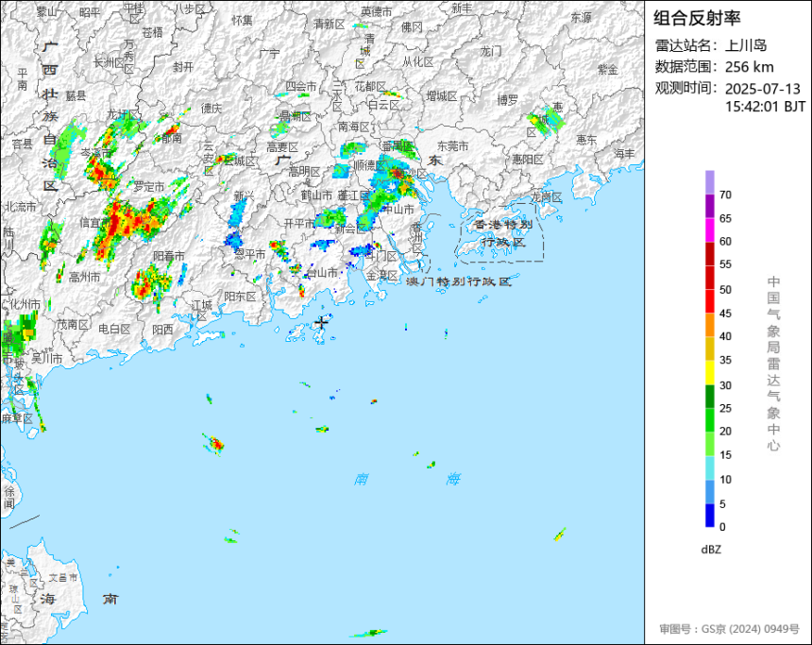Viewport: 812px width, 645px height.
Task: Click the title text 组合反射率
Action: tap(697, 18)
